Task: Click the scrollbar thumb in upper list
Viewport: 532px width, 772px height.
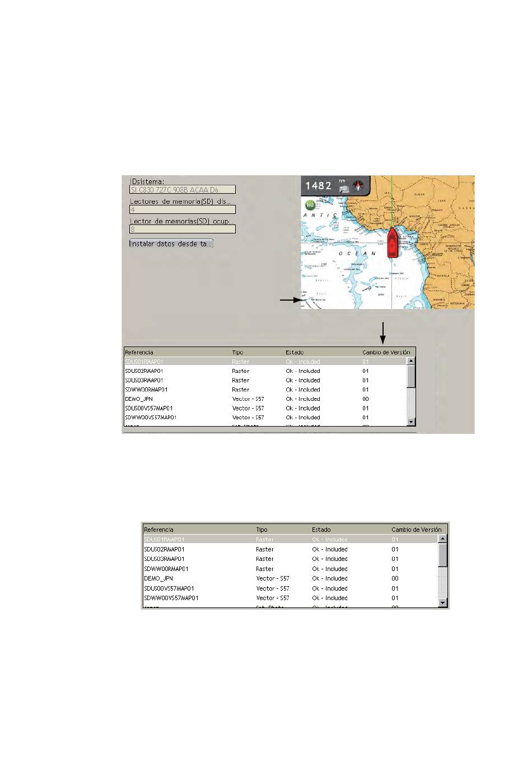Action: point(411,376)
